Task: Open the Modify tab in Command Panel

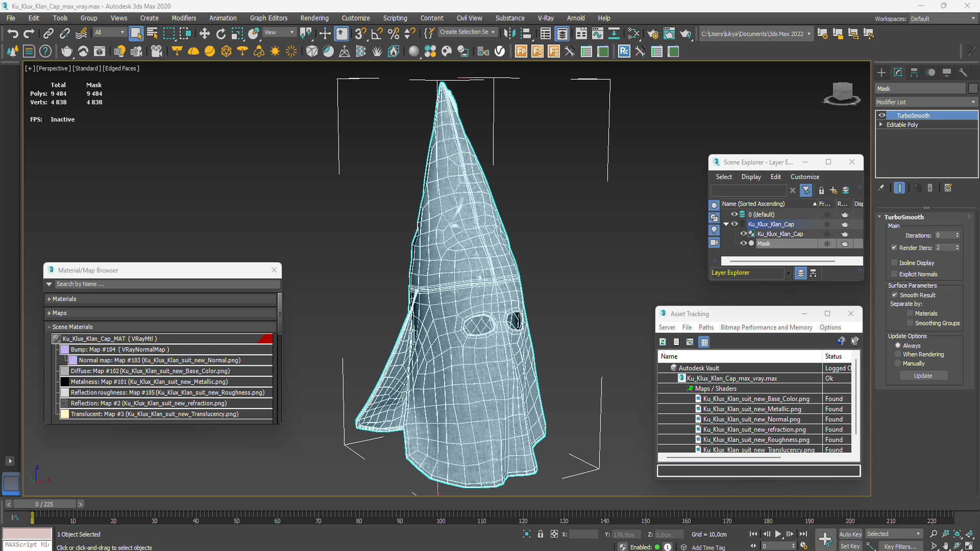Action: (898, 72)
